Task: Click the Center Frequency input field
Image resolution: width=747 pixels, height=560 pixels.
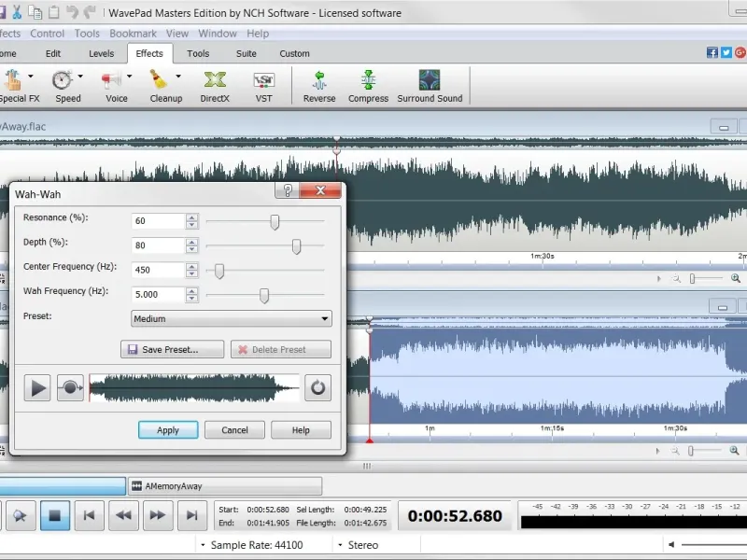Action: (x=158, y=271)
